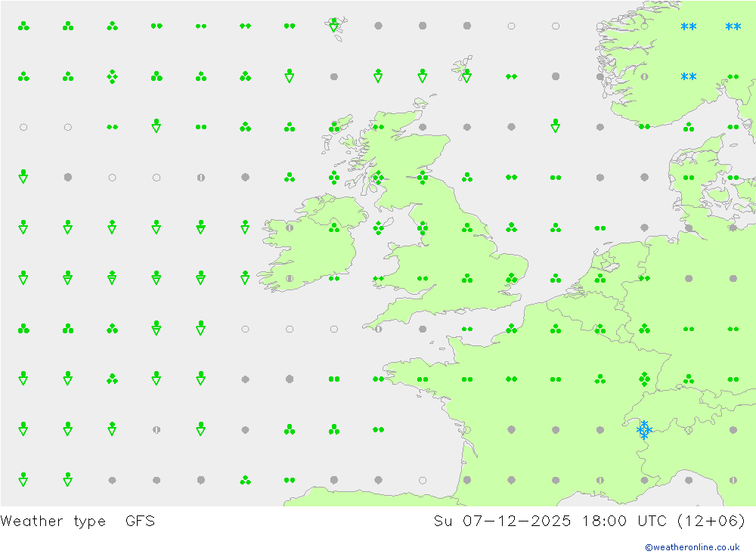Screen dimensions: 756x554
Task: Click the shower symbol over the Faroe Islands
Action: click(333, 25)
